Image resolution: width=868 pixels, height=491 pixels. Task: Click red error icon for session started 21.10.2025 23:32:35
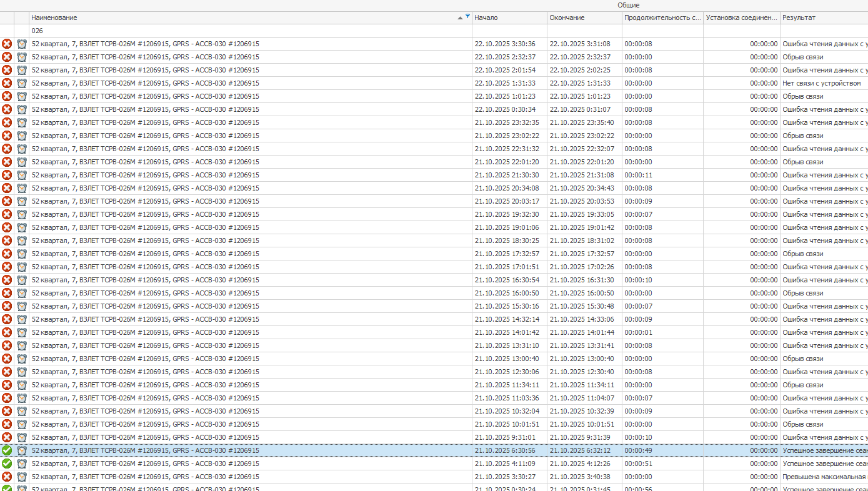point(7,122)
